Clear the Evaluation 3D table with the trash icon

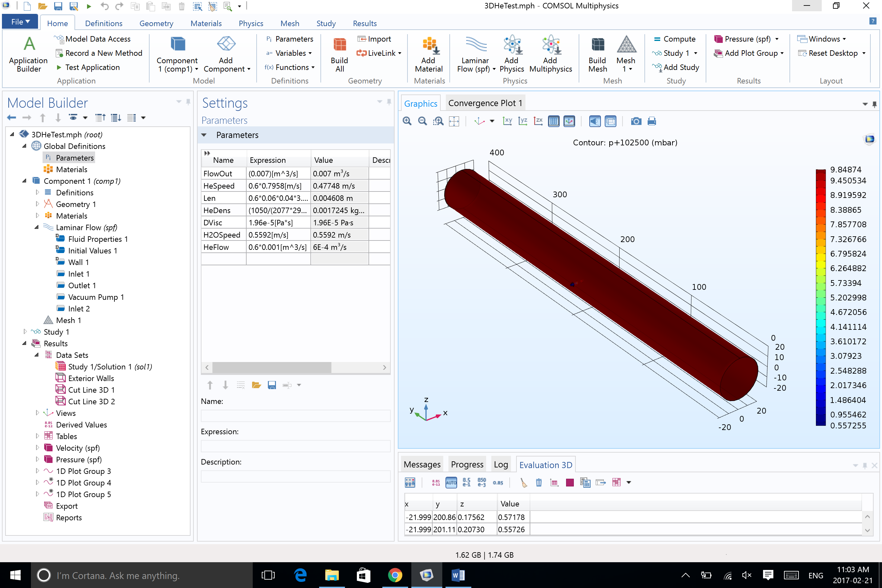[538, 483]
